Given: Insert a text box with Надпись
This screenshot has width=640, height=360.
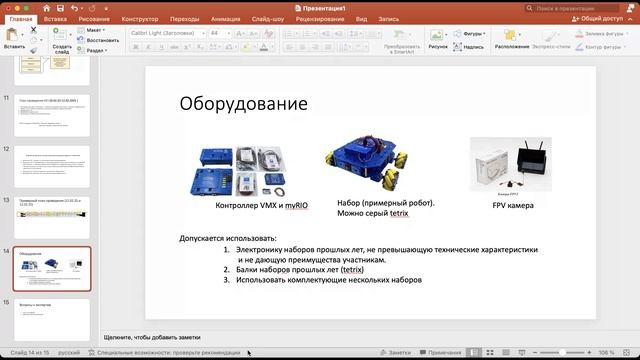Looking at the screenshot, I should point(469,47).
